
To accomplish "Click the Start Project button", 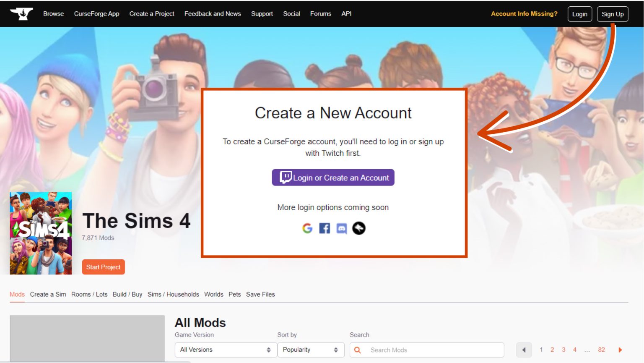I will pyautogui.click(x=103, y=267).
